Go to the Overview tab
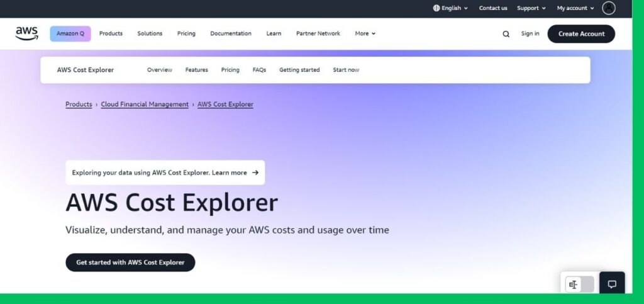Image resolution: width=644 pixels, height=304 pixels. (x=160, y=70)
